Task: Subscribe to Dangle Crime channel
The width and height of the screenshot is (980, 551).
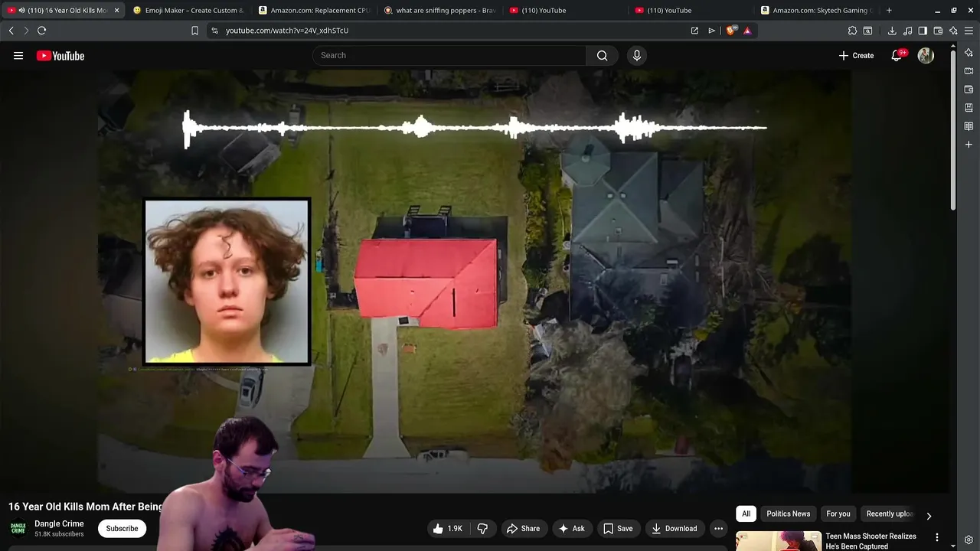Action: click(122, 528)
